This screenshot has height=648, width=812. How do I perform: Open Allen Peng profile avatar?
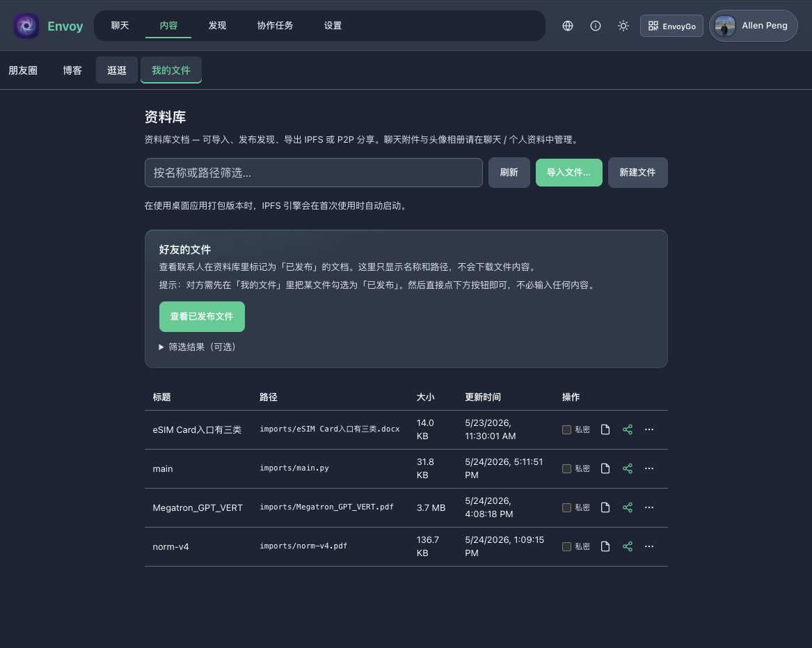click(725, 26)
